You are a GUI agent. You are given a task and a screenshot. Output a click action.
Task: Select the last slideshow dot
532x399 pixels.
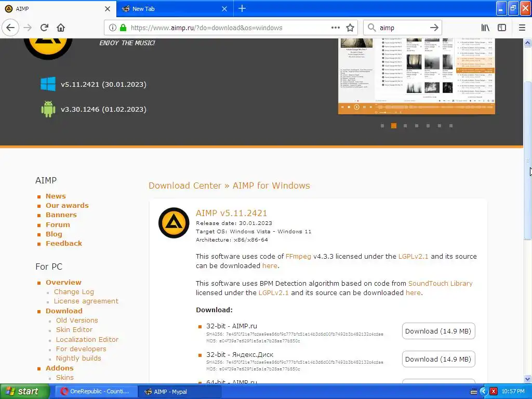[x=451, y=126]
